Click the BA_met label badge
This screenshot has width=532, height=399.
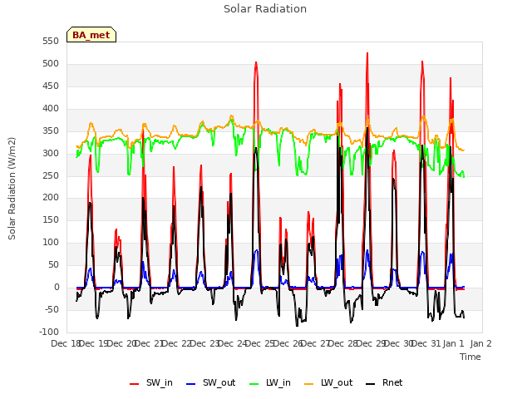click(x=91, y=35)
